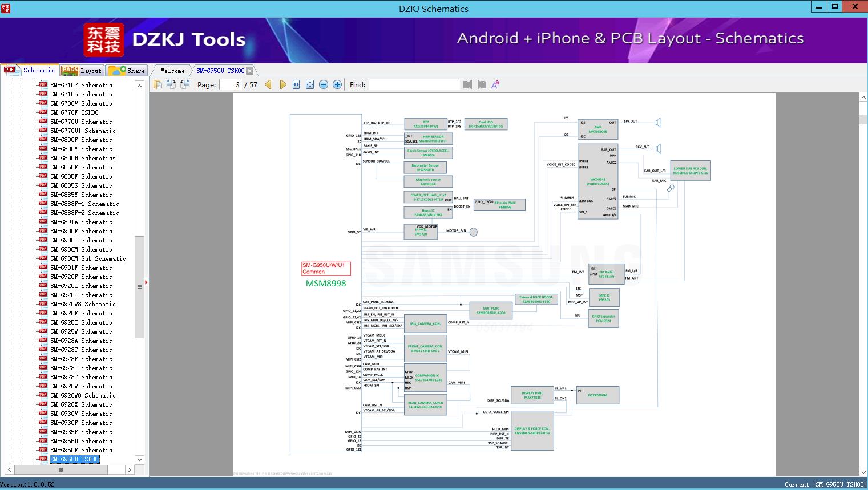Select the SM-G950U TSHOO document tab
Image resolution: width=868 pixels, height=490 pixels.
(x=220, y=71)
